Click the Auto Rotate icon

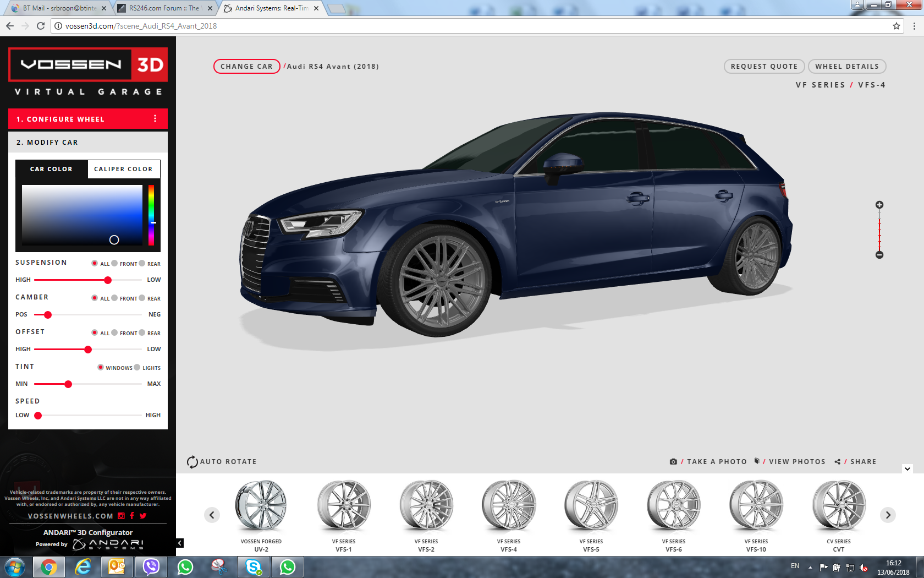[x=192, y=462]
